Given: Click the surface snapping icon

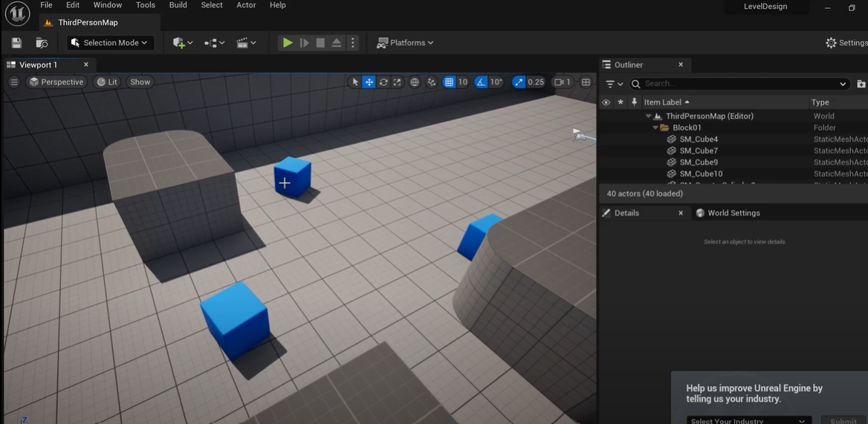Looking at the screenshot, I should [432, 82].
